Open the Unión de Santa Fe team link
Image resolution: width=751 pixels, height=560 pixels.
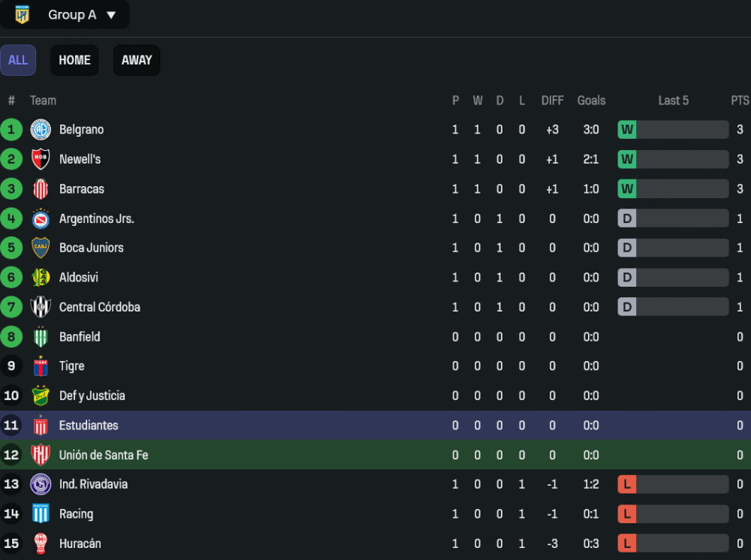(x=104, y=455)
